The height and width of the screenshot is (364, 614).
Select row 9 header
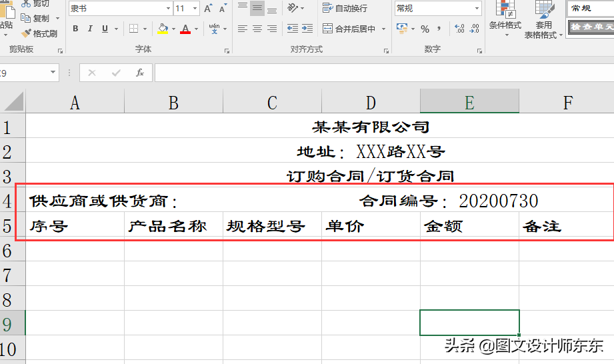coord(13,323)
